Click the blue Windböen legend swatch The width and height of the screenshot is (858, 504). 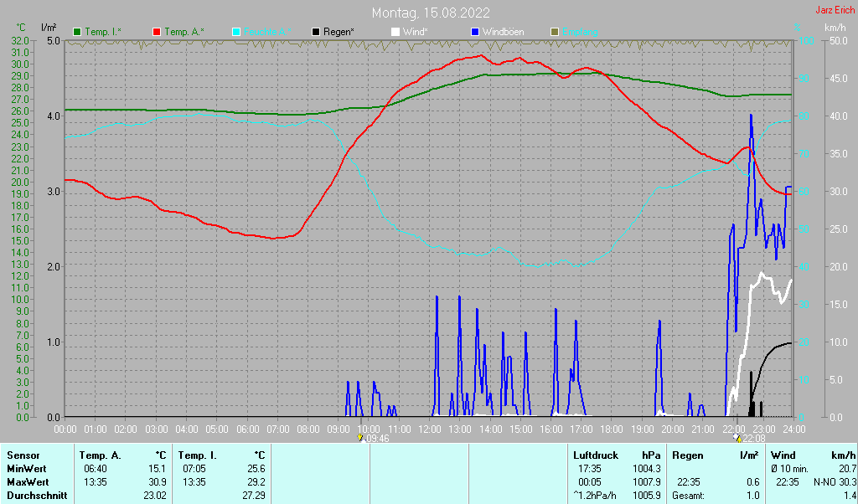(475, 33)
